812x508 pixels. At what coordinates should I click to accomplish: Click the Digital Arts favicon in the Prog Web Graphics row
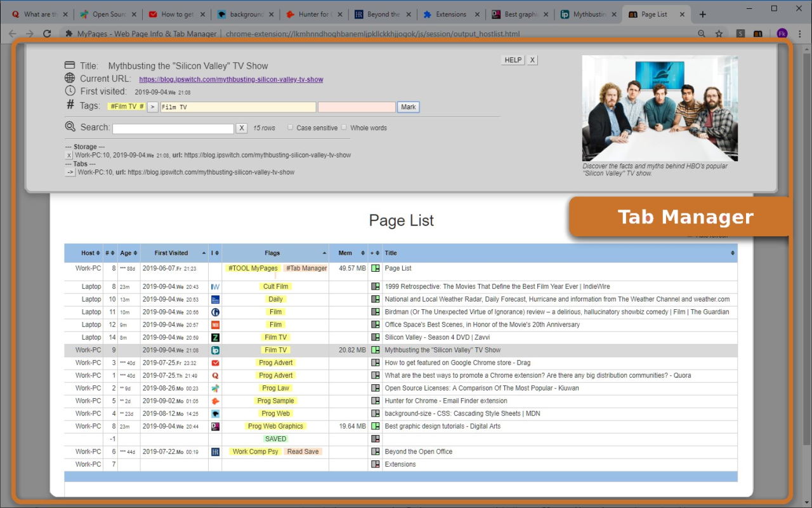click(215, 426)
